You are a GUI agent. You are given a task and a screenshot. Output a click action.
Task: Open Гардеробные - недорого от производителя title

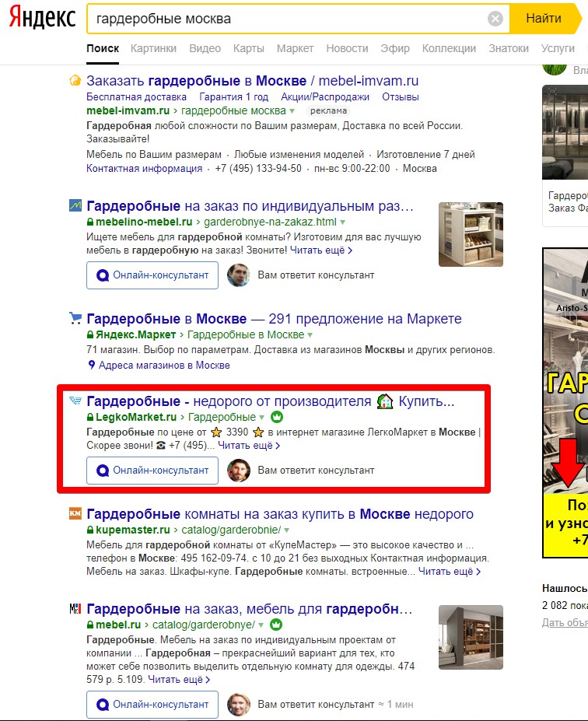271,401
